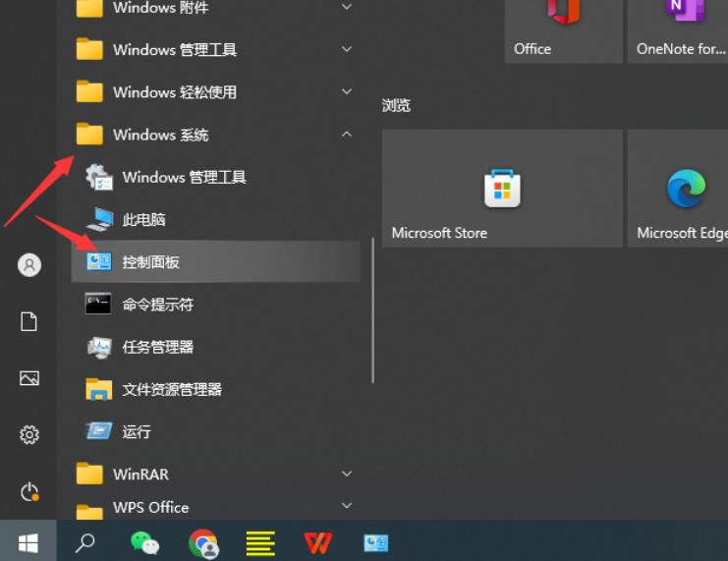
Task: Collapse Windows 系统 folder chevron
Action: [x=347, y=135]
